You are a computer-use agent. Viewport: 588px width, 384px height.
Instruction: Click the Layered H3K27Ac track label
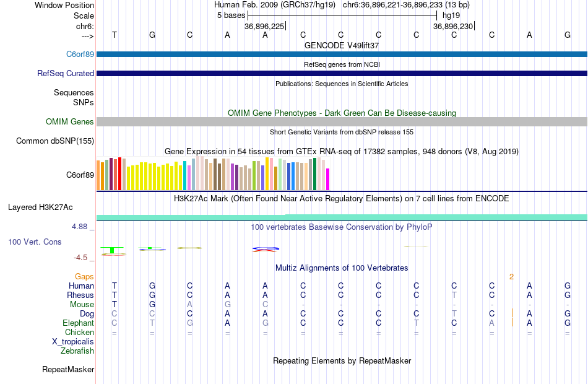40,207
